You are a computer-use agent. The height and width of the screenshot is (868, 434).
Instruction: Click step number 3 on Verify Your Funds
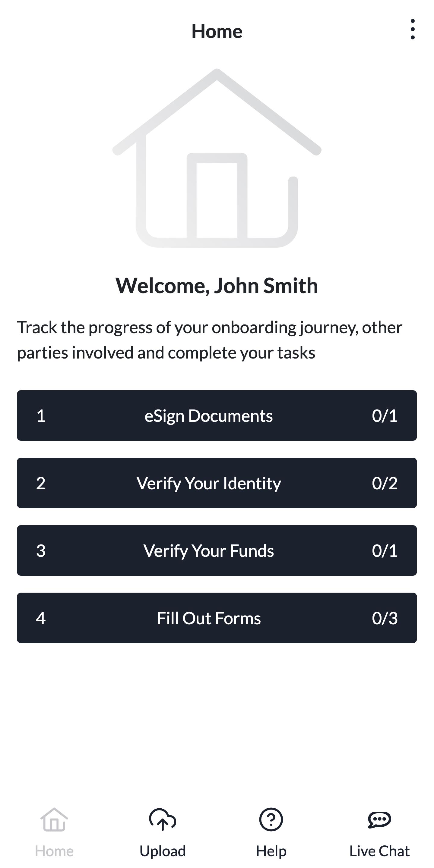(x=41, y=550)
